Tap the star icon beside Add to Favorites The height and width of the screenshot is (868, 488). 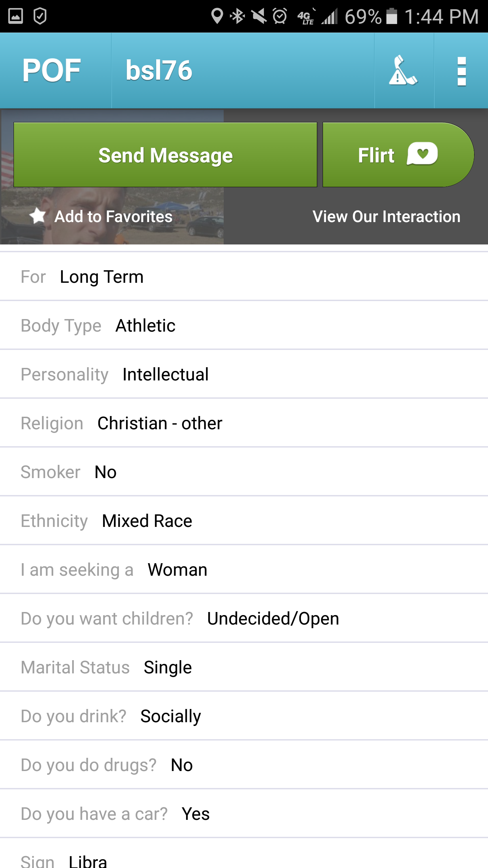tap(38, 216)
